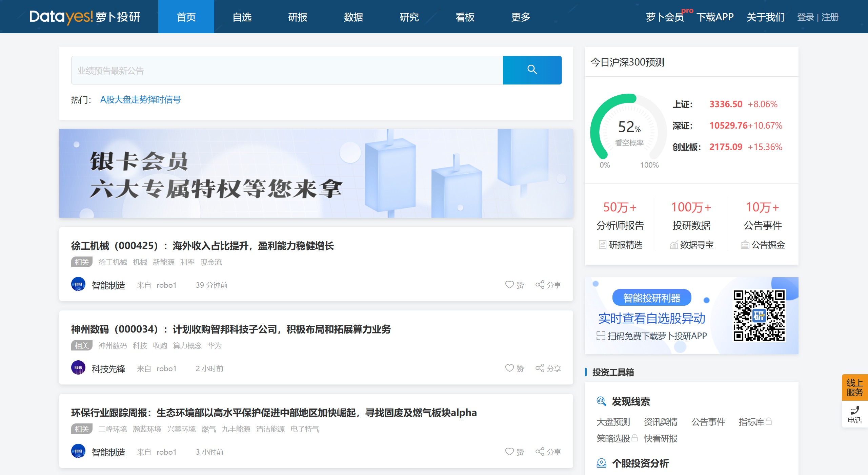Click the 数据寻宝 chart icon
868x475 pixels.
[674, 245]
